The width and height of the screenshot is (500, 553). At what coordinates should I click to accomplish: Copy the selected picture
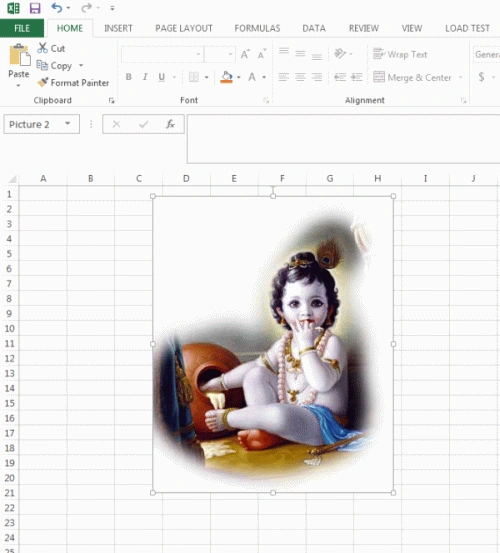pyautogui.click(x=54, y=66)
